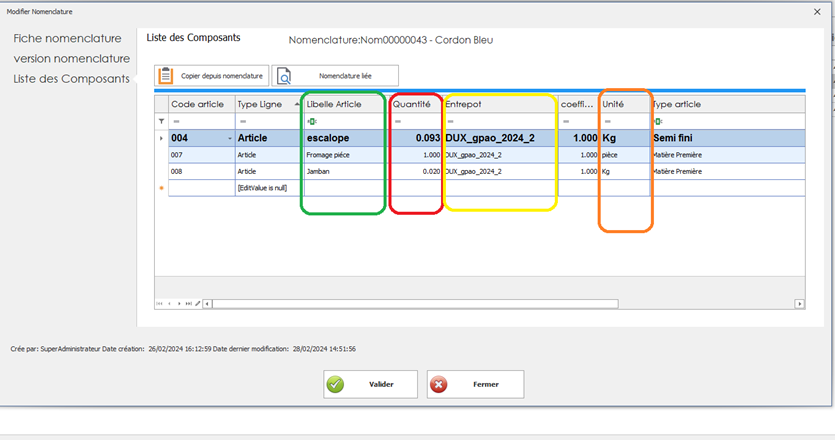This screenshot has width=835, height=440.
Task: Click the new row asterisk indicator
Action: 161,187
